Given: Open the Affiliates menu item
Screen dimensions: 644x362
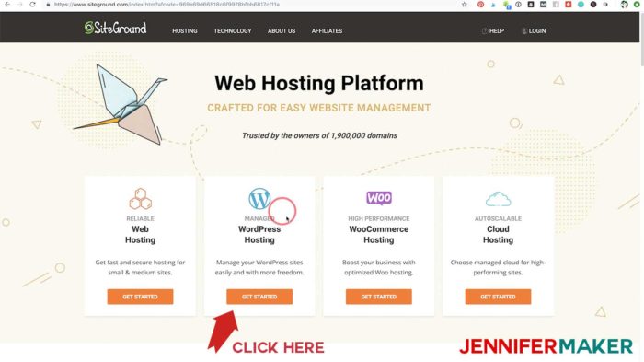Looking at the screenshot, I should click(327, 30).
